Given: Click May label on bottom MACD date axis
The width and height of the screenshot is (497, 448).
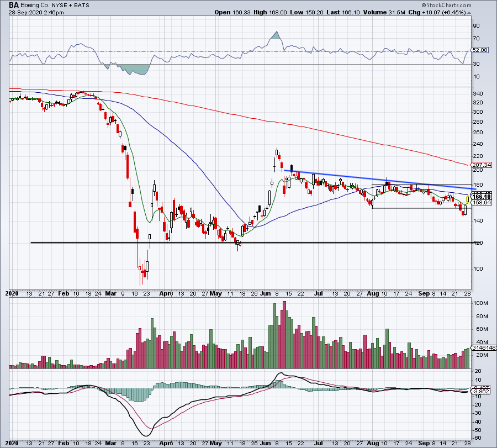Looking at the screenshot, I should pos(216,443).
